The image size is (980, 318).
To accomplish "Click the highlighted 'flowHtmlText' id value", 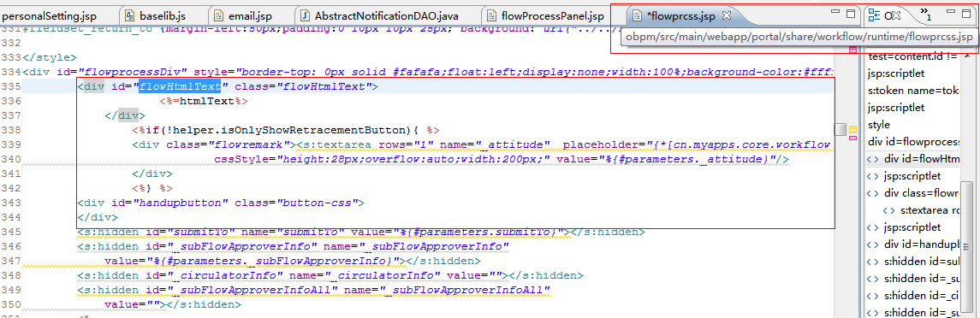I will pyautogui.click(x=180, y=86).
